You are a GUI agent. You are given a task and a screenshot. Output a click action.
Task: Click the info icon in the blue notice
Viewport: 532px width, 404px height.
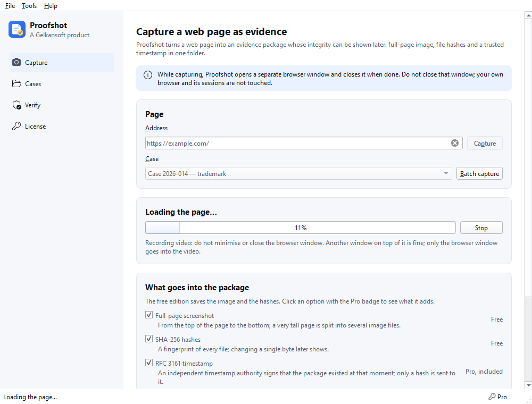(148, 75)
